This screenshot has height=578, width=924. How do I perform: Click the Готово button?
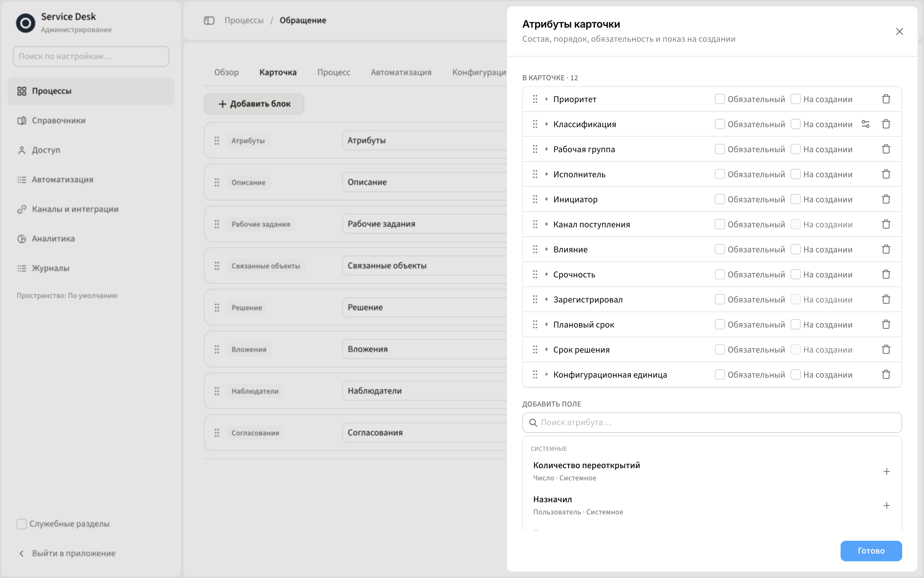[x=871, y=550]
